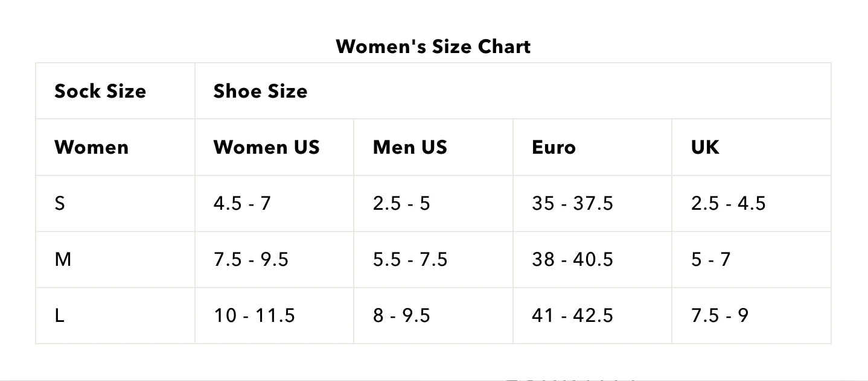Click the S sock size row label
Image resolution: width=868 pixels, height=381 pixels.
(x=115, y=203)
